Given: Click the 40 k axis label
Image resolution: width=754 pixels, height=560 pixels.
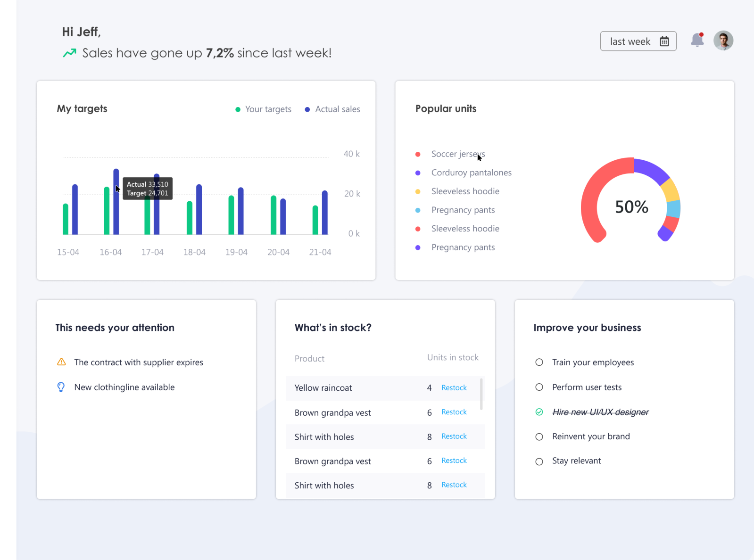Looking at the screenshot, I should (x=352, y=154).
